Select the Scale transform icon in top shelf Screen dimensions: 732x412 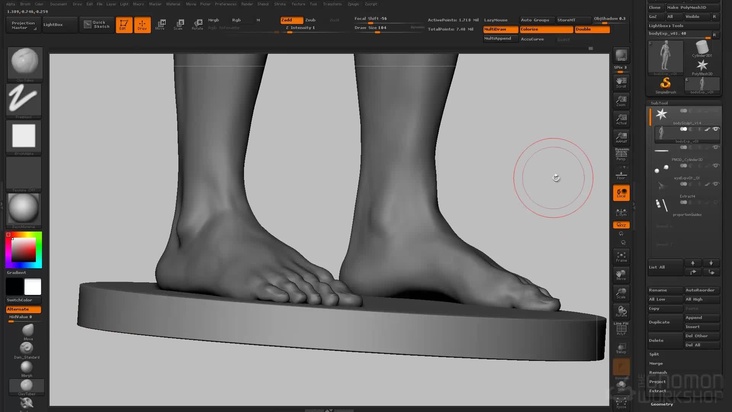pyautogui.click(x=179, y=25)
